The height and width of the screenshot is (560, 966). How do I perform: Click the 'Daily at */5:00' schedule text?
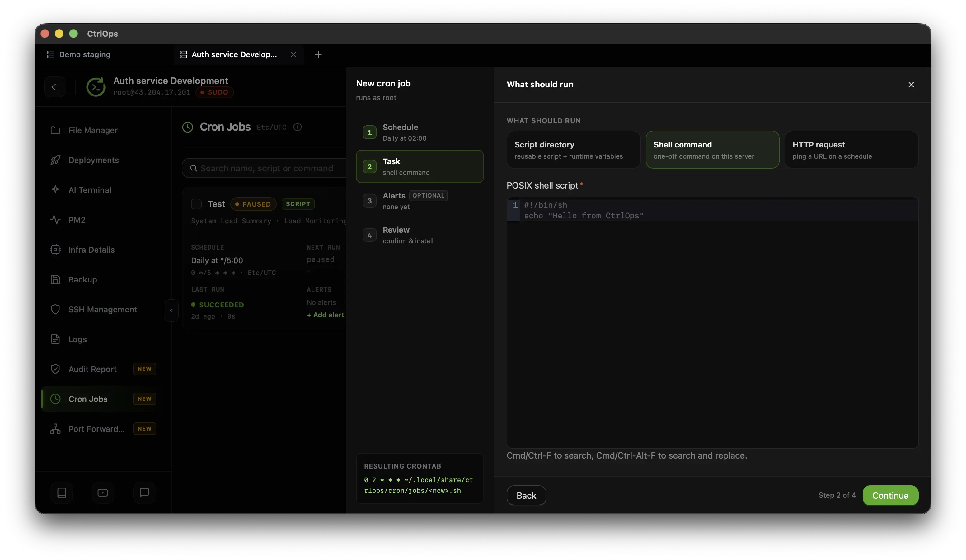pyautogui.click(x=217, y=261)
